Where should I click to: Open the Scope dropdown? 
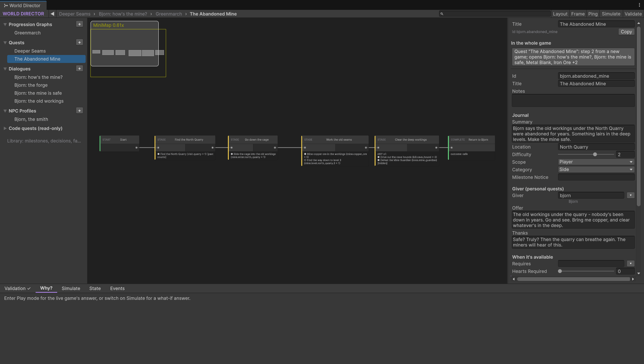pos(596,162)
